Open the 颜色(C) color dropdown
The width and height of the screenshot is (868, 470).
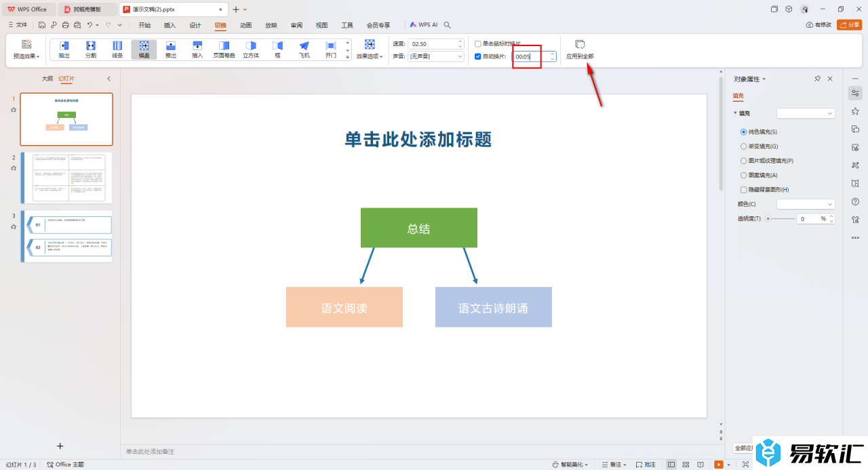coord(806,204)
